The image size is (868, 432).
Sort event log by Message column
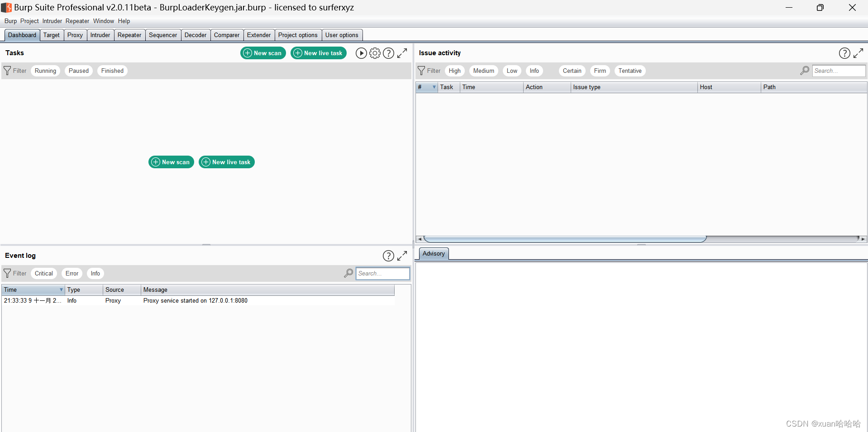tap(267, 290)
